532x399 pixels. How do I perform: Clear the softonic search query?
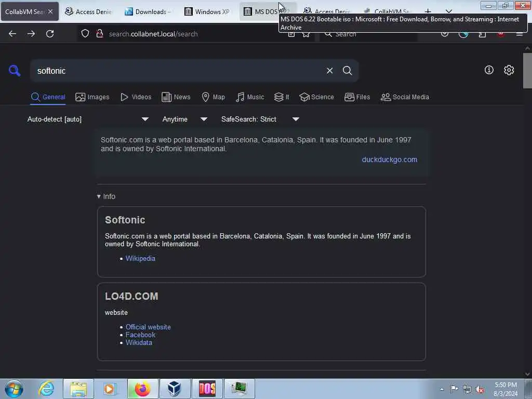(x=329, y=71)
